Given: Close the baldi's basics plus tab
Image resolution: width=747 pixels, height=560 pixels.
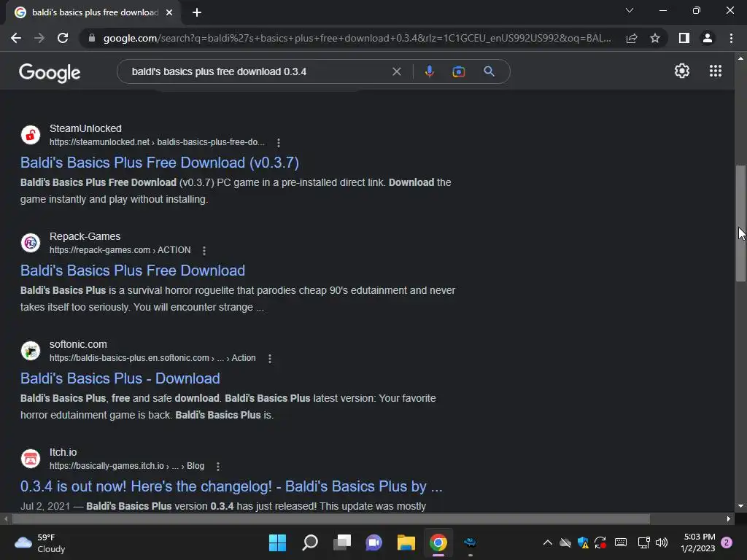Looking at the screenshot, I should click(x=169, y=12).
